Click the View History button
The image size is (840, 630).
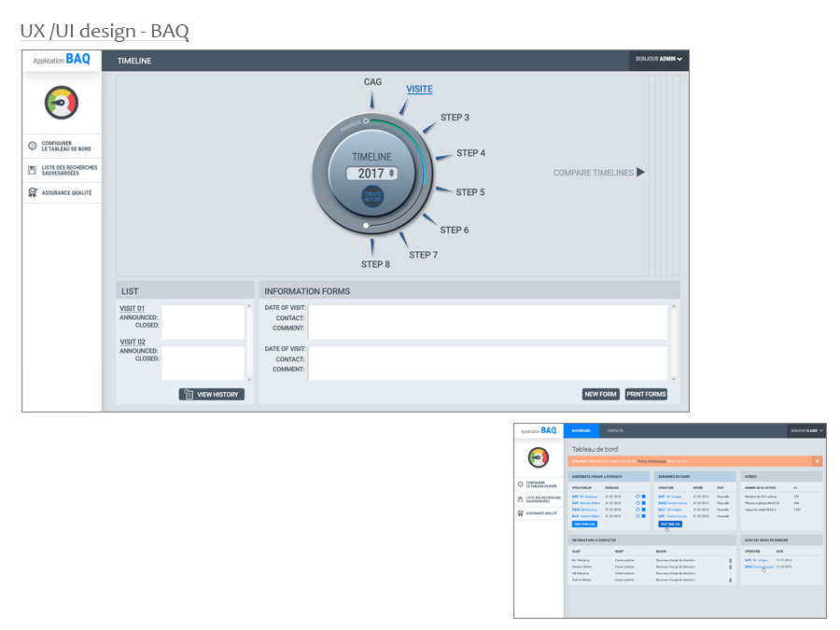212,395
